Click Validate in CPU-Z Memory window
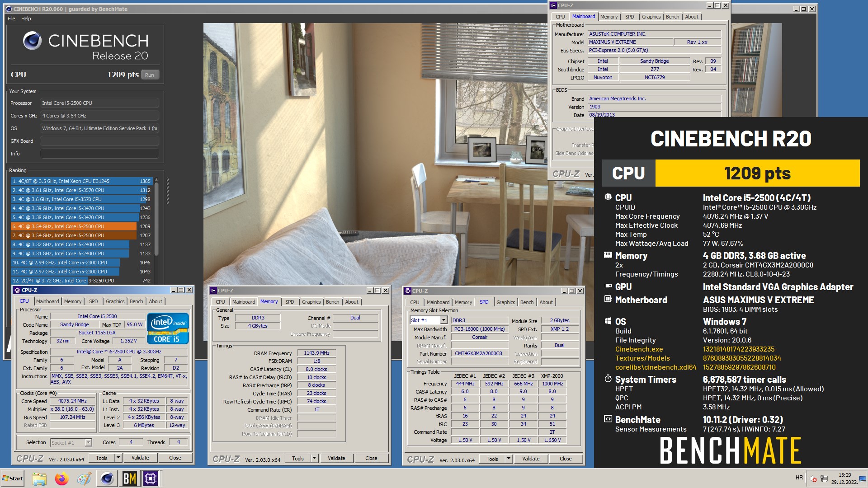The width and height of the screenshot is (868, 488). tap(336, 458)
